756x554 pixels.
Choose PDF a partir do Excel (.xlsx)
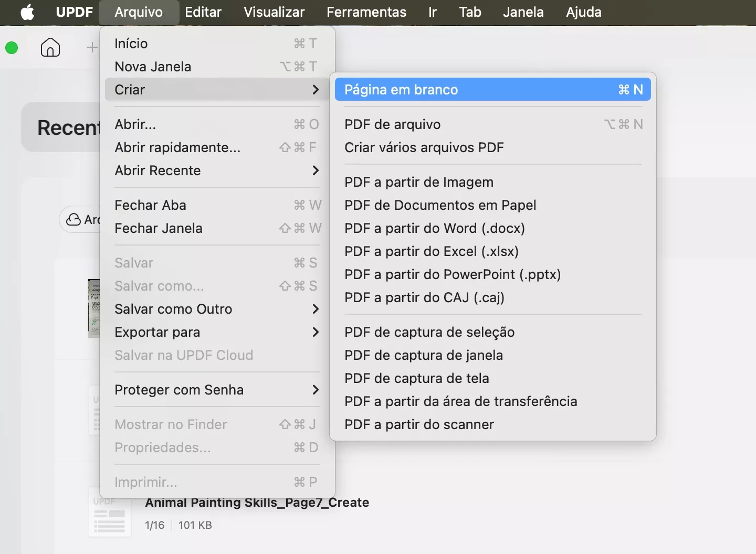[493, 251]
